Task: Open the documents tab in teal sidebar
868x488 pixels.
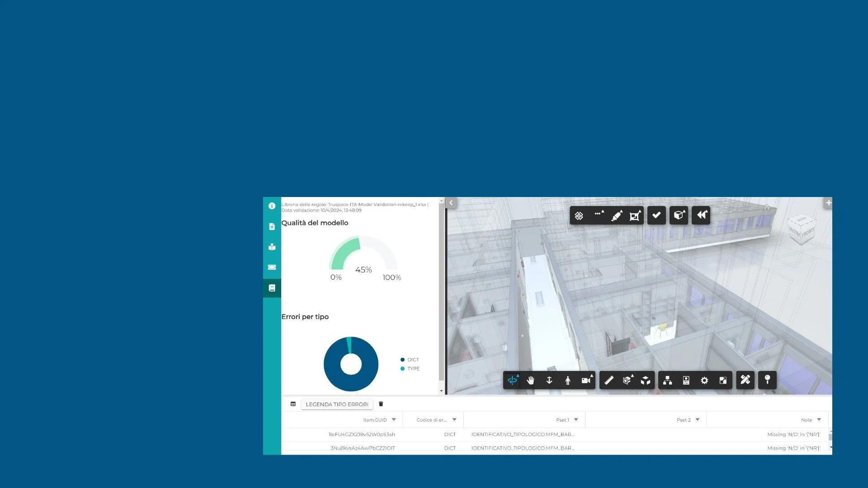Action: [272, 226]
